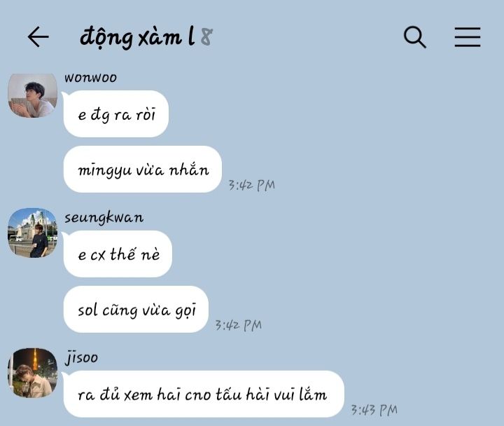Open the chat search magnifier icon
Image resolution: width=504 pixels, height=426 pixels.
(x=414, y=37)
